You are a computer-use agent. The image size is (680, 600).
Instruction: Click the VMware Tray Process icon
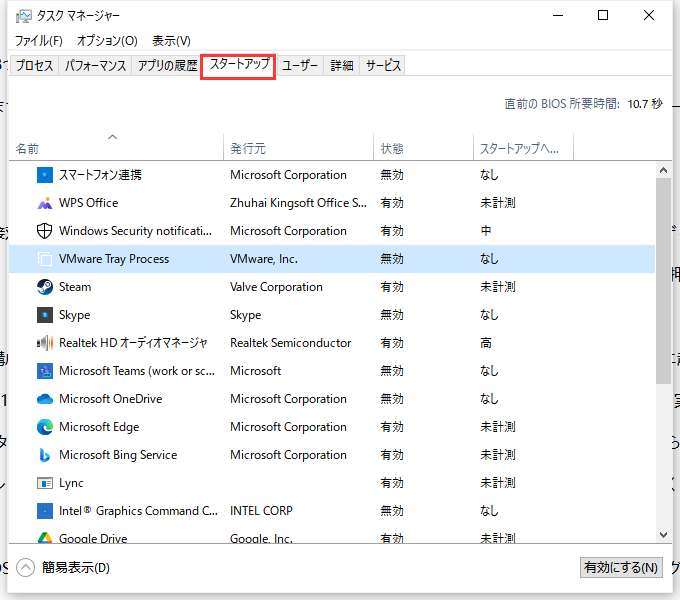[45, 259]
